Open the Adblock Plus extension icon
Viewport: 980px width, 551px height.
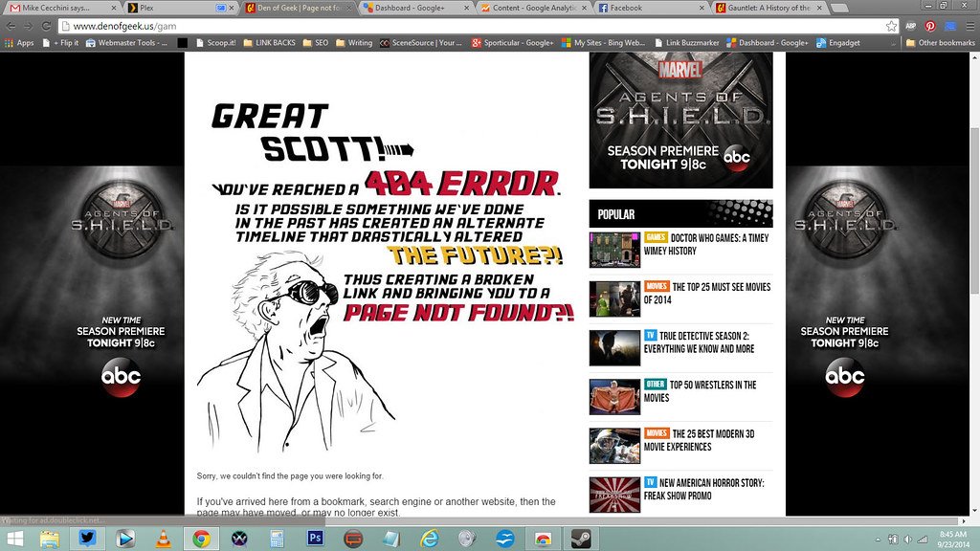911,26
